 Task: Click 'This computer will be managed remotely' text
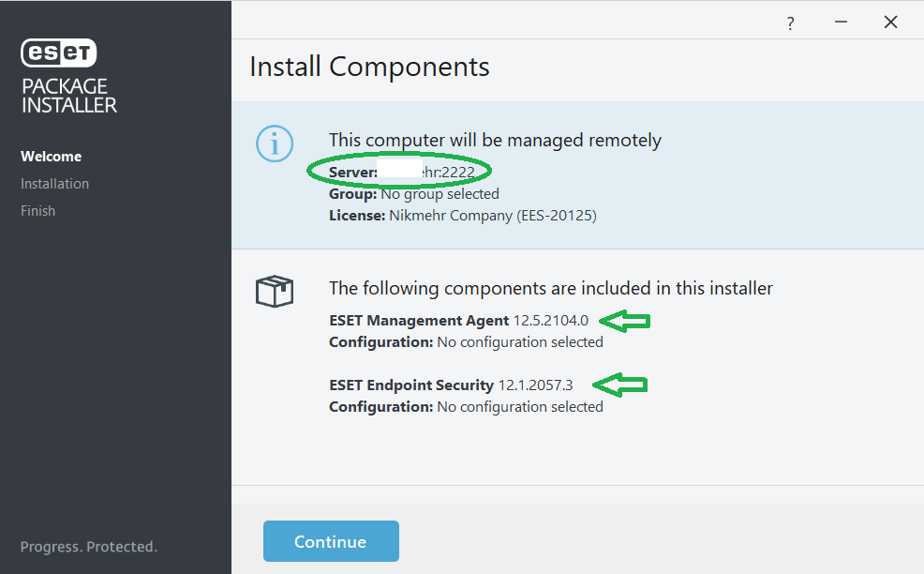495,141
